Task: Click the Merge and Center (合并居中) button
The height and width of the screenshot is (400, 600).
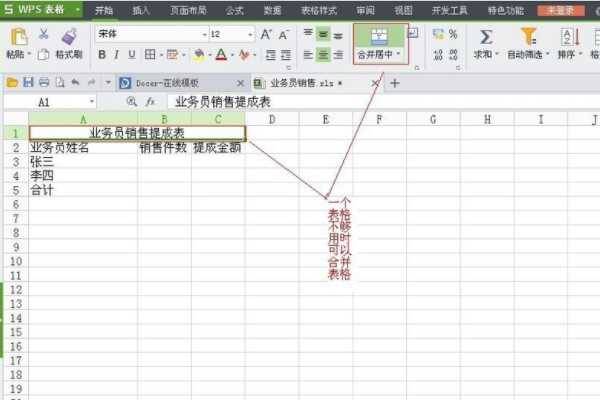Action: [x=379, y=42]
